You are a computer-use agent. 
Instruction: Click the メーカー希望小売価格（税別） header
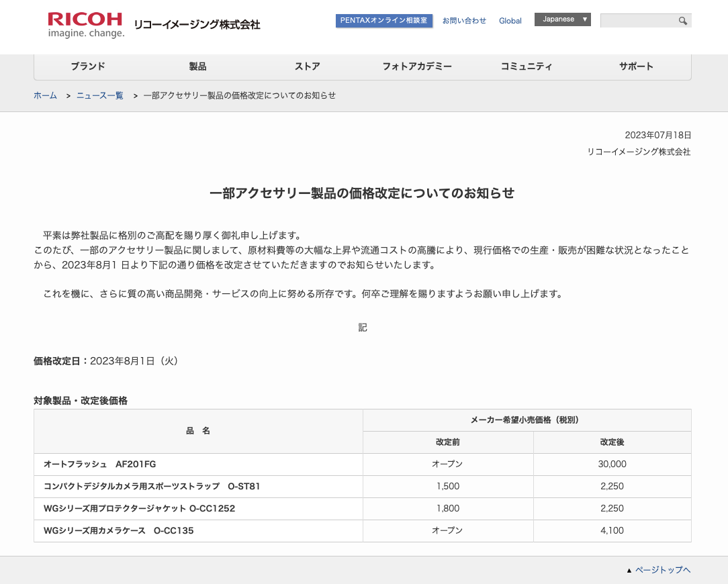[527, 420]
